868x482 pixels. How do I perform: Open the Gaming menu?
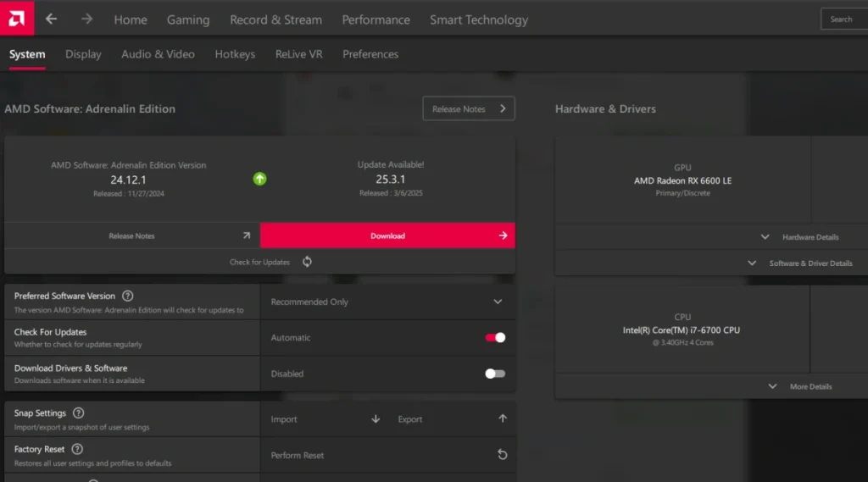point(188,20)
